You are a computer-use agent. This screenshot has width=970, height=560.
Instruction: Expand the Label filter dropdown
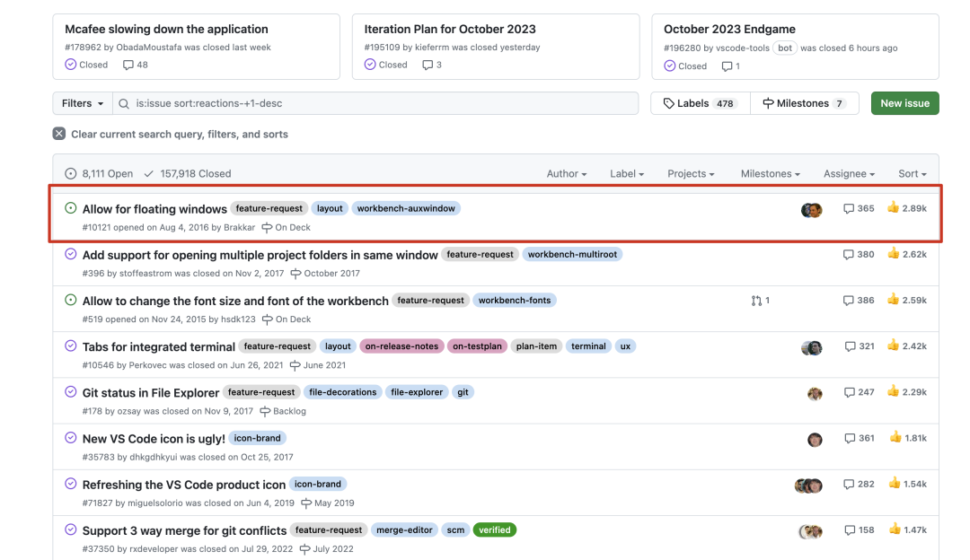pos(627,174)
